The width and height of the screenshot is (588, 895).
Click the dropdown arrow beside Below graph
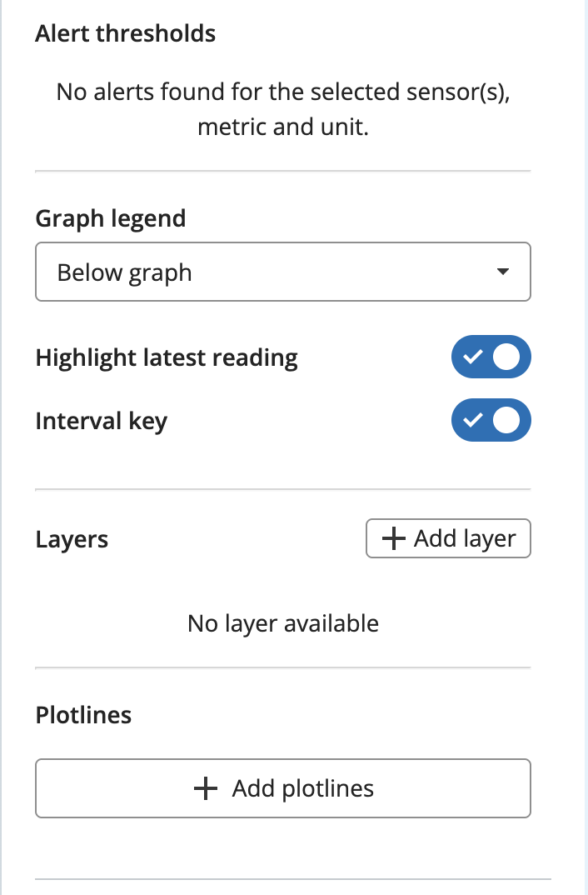click(x=502, y=272)
